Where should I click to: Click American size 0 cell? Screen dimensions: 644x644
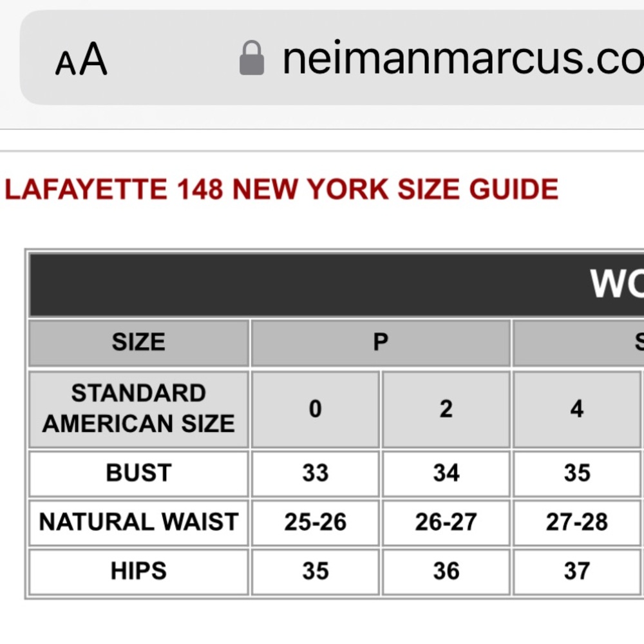[315, 409]
